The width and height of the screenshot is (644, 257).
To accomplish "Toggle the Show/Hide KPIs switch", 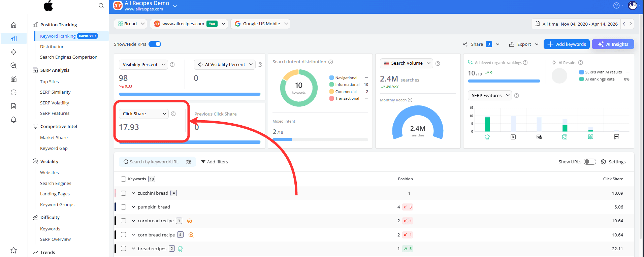I will click(x=155, y=44).
